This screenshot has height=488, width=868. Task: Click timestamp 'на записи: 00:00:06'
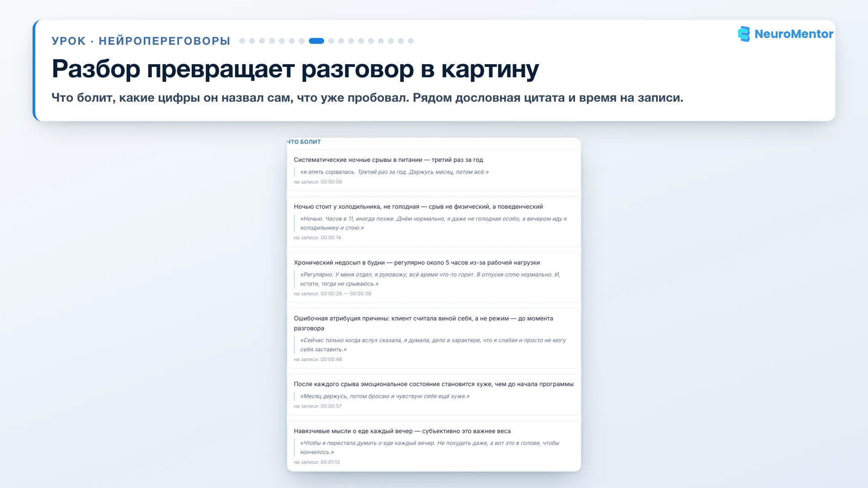[318, 182]
